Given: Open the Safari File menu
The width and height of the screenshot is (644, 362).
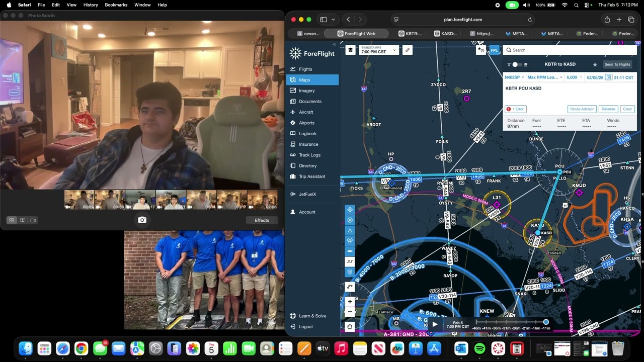Looking at the screenshot, I should tap(41, 5).
